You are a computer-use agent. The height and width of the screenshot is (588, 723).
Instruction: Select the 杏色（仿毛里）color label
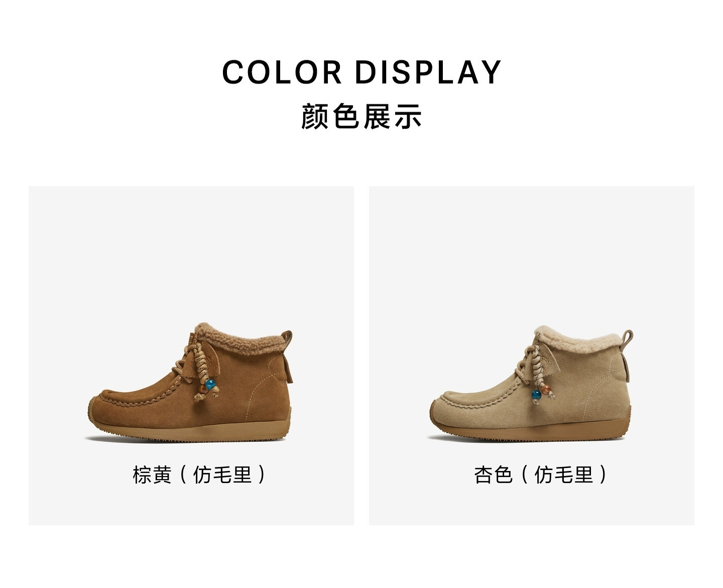click(540, 475)
